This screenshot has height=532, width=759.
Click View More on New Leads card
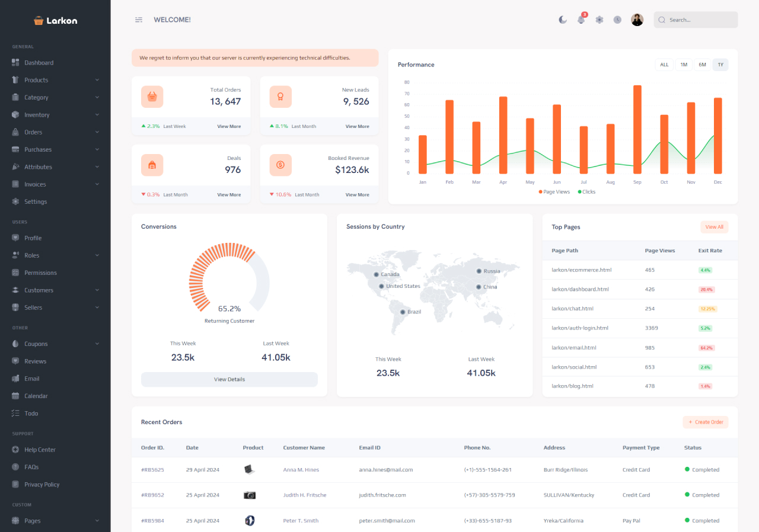tap(357, 126)
